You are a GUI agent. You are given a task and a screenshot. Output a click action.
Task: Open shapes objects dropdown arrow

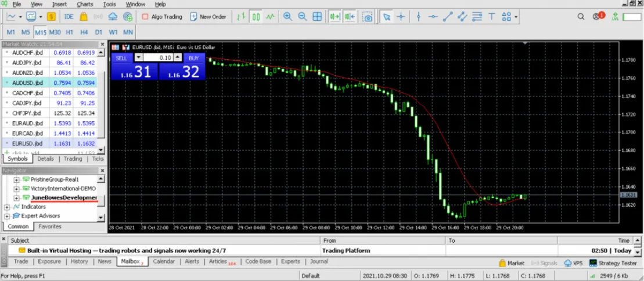pos(516,17)
